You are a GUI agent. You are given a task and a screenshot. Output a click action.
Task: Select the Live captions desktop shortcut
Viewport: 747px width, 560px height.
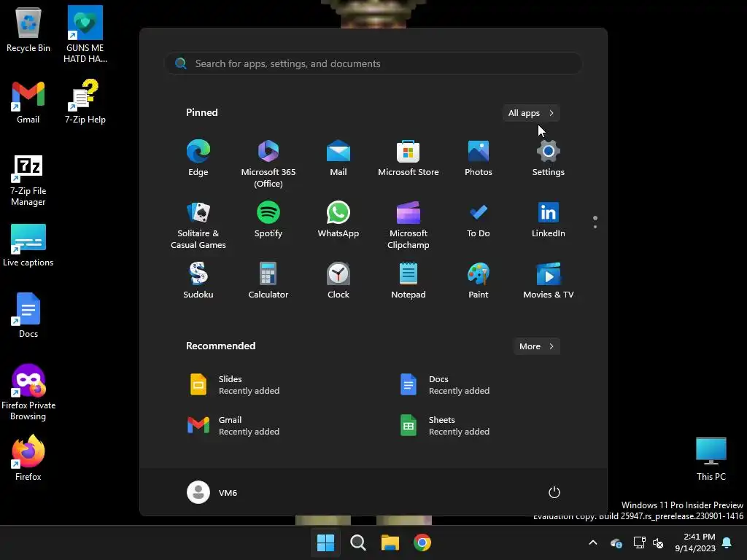[x=28, y=245]
